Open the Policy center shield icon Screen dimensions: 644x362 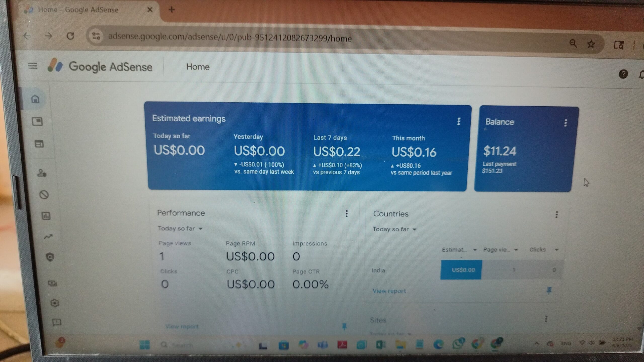50,257
